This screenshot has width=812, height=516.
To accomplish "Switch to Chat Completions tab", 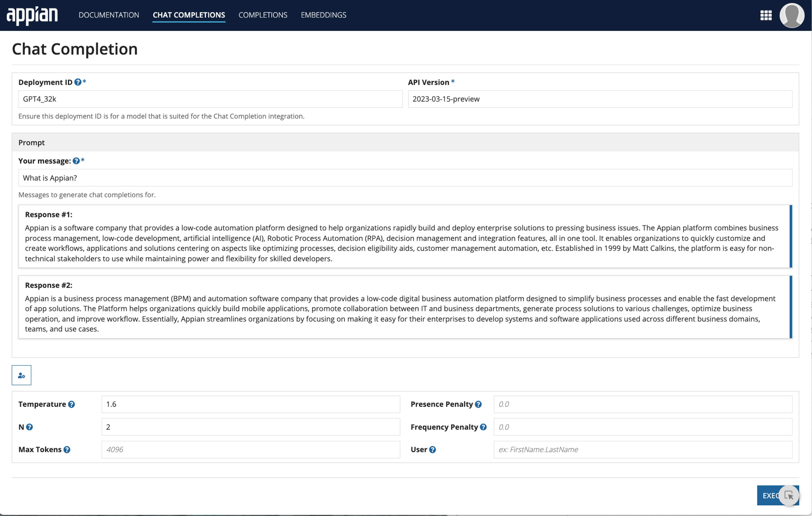I will 189,15.
